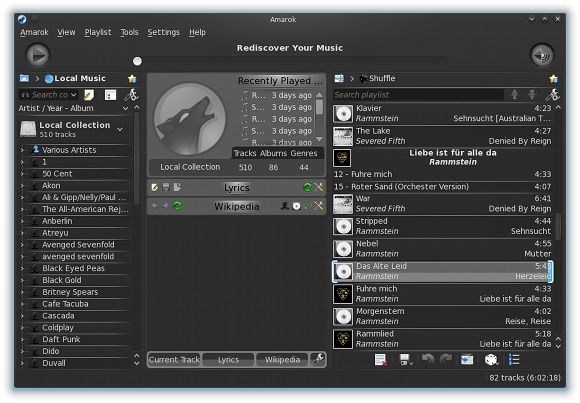Expand the Black Eyed Peas node

tap(23, 268)
